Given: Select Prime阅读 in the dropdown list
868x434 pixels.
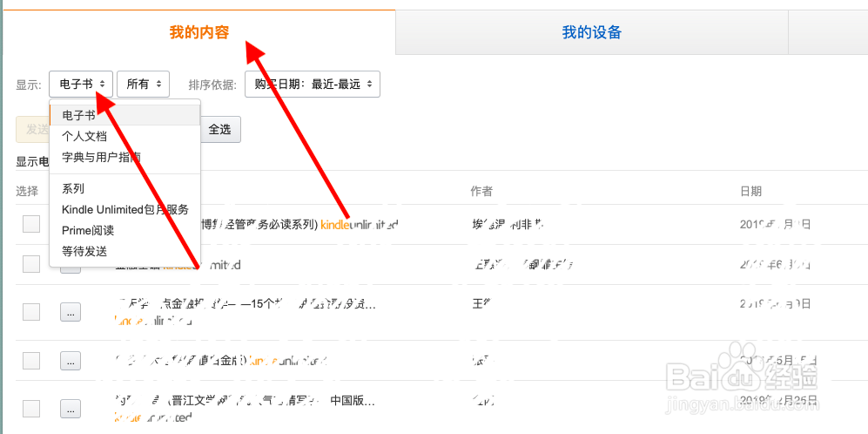Looking at the screenshot, I should point(88,231).
